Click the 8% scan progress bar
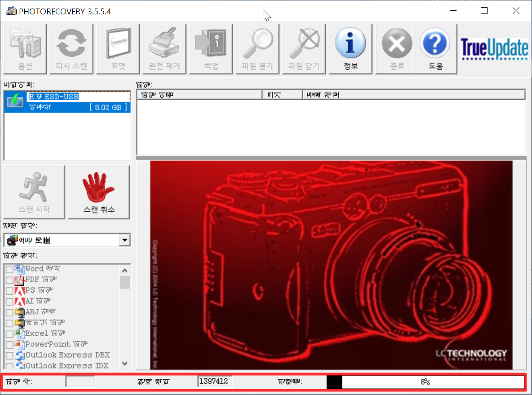Screen dimensions: 532x395 426,382
